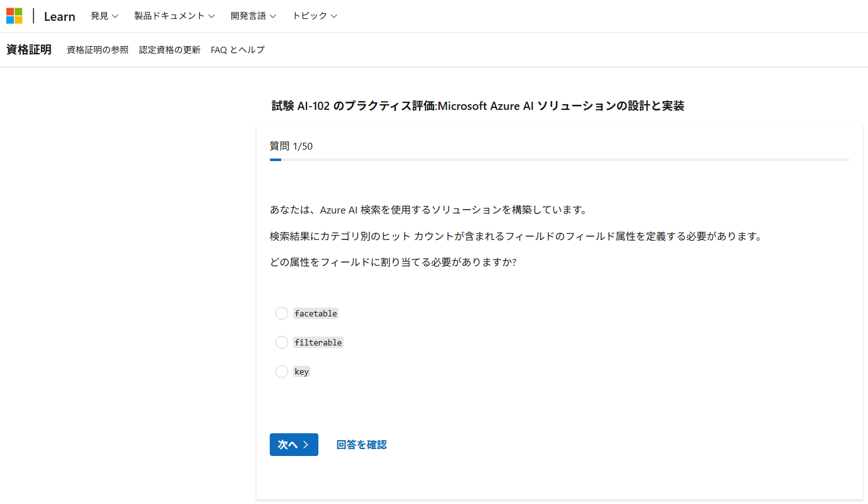868x504 pixels.
Task: Expand the トピック menu
Action: point(315,16)
